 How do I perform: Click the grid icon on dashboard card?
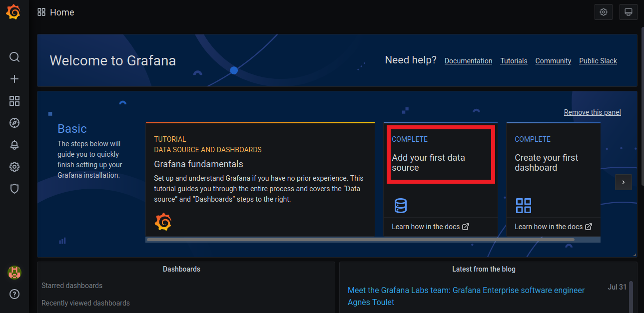524,206
